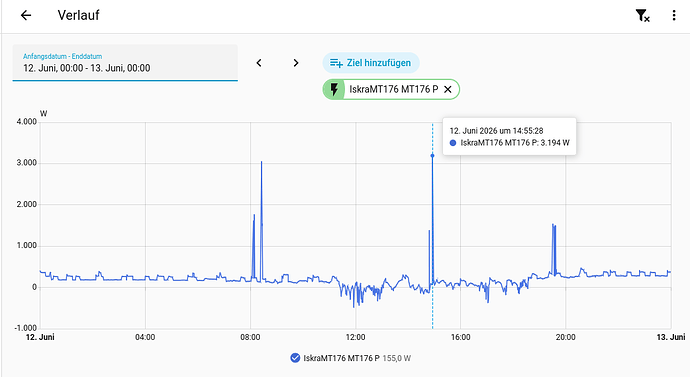The image size is (690, 377).
Task: Click the 13. Juni axis label
Action: click(671, 337)
